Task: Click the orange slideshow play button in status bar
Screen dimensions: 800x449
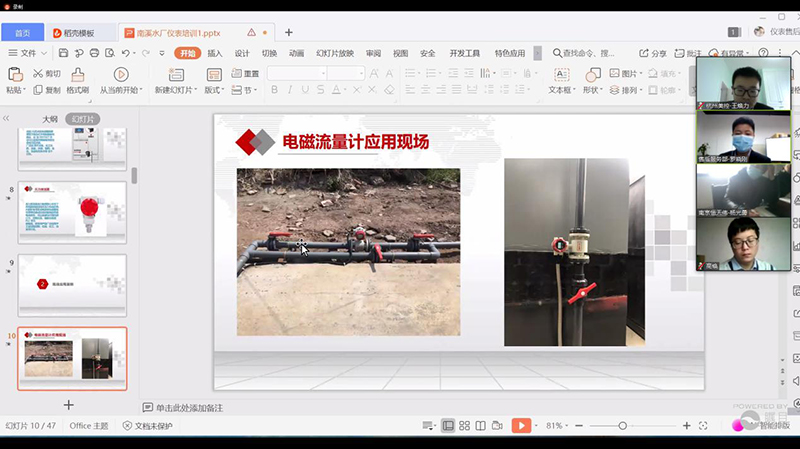Action: coord(521,426)
